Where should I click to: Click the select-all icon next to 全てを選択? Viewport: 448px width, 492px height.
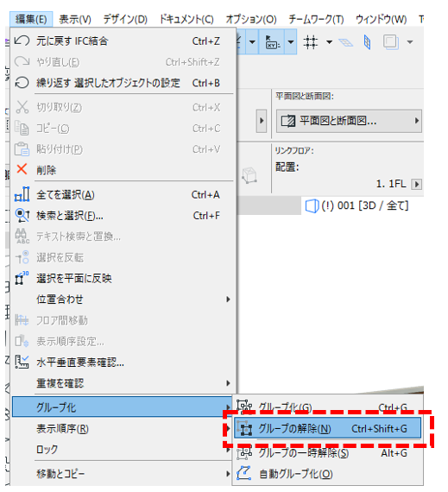pos(22,194)
